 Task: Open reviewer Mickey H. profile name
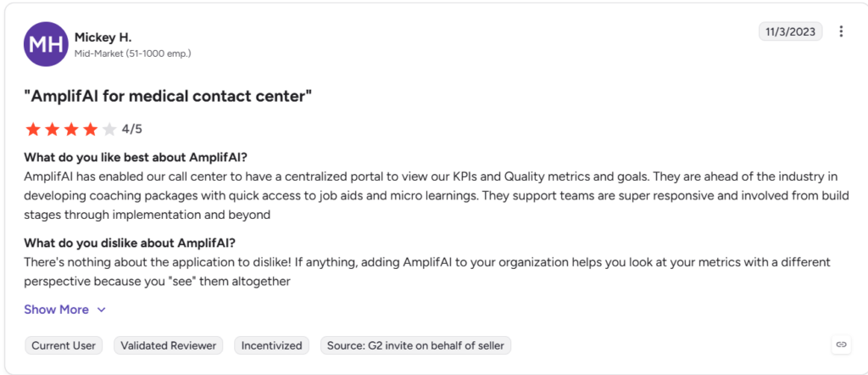103,37
